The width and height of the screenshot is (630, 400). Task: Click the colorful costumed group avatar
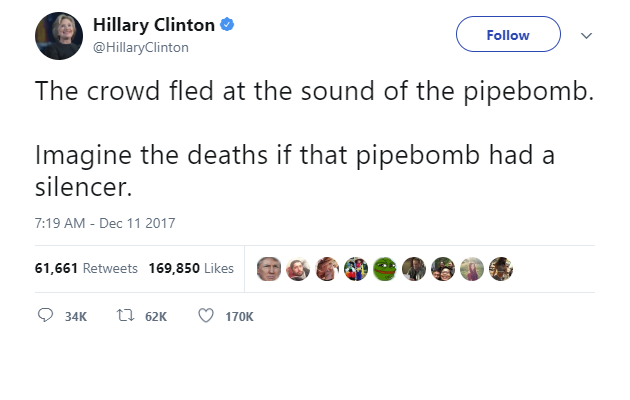(x=355, y=268)
